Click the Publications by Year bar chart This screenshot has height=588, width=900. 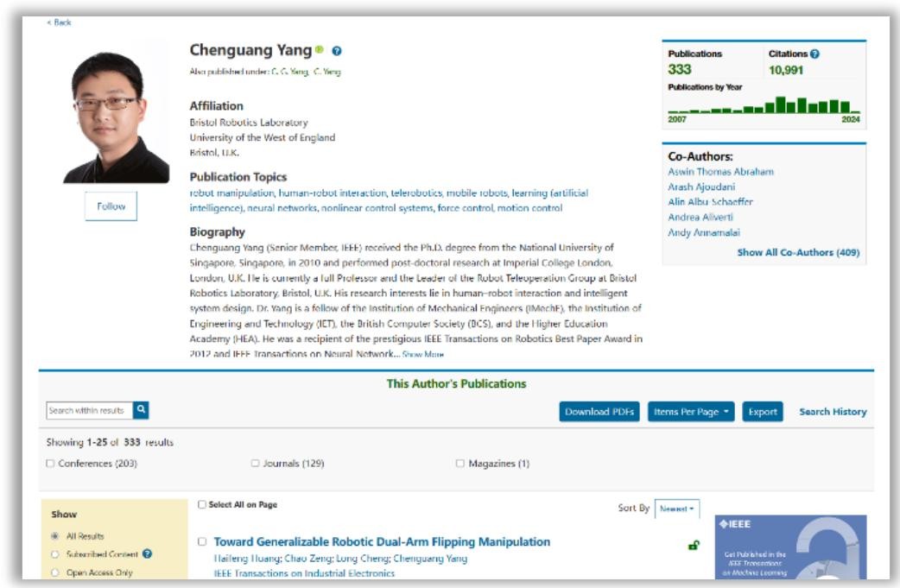764,106
